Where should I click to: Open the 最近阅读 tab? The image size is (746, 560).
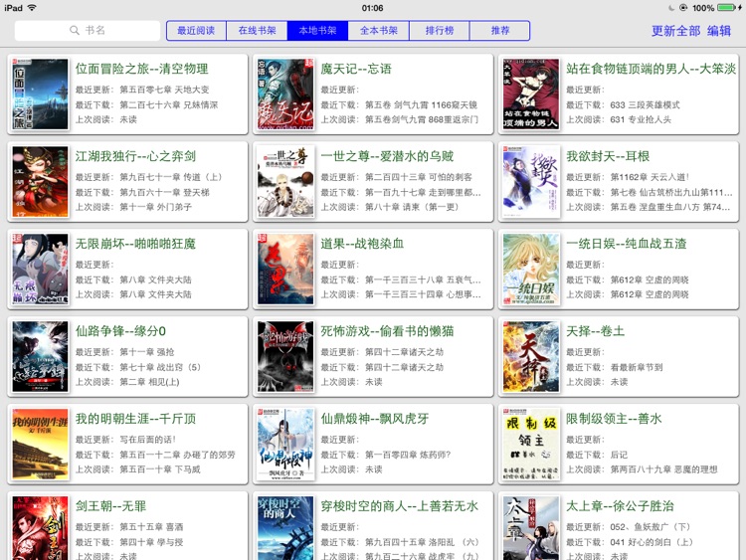coord(196,31)
